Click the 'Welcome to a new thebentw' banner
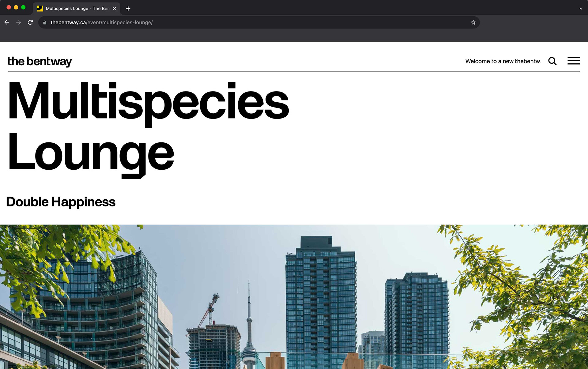 click(503, 61)
